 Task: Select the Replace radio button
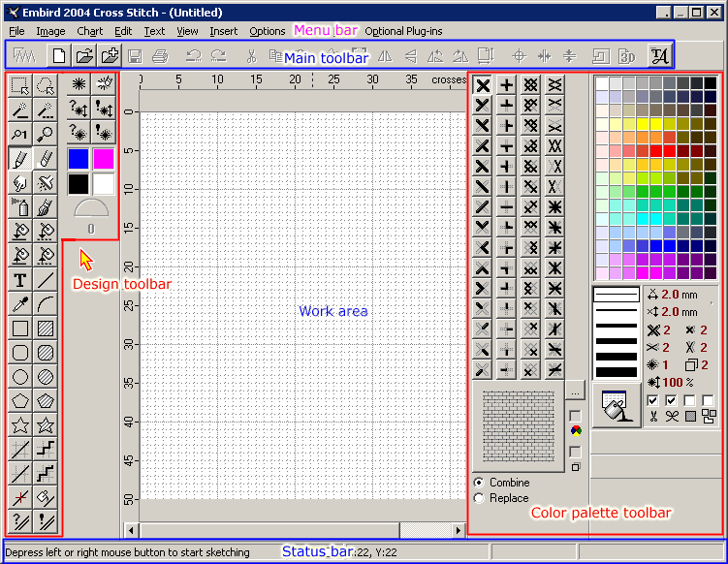(x=479, y=498)
